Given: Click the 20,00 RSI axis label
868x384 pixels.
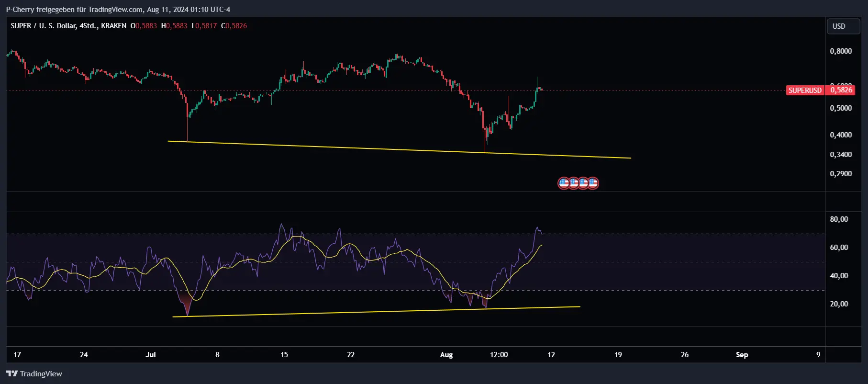Looking at the screenshot, I should [839, 304].
